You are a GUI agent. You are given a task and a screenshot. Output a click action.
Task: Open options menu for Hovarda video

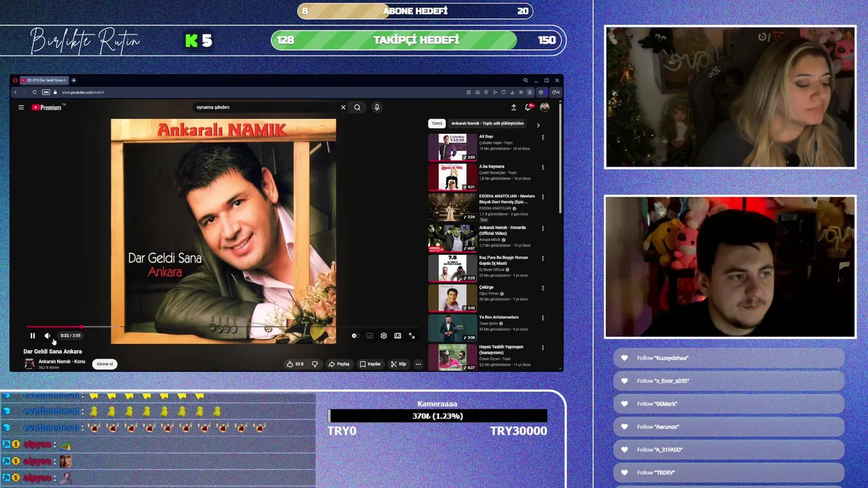(x=542, y=228)
